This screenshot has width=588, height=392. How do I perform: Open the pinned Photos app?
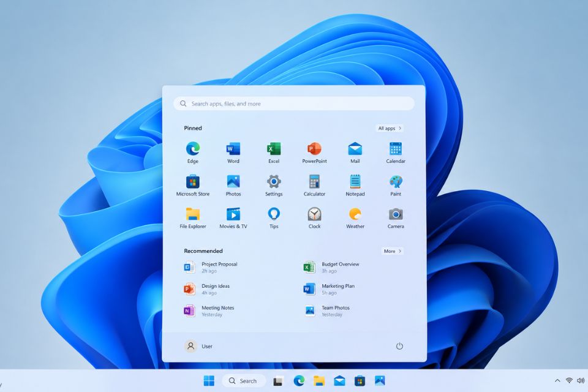233,186
